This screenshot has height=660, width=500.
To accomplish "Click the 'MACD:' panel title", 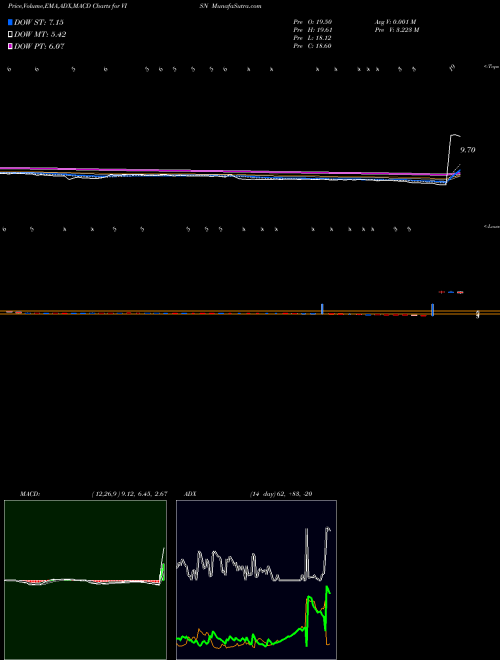I will 30,494.
